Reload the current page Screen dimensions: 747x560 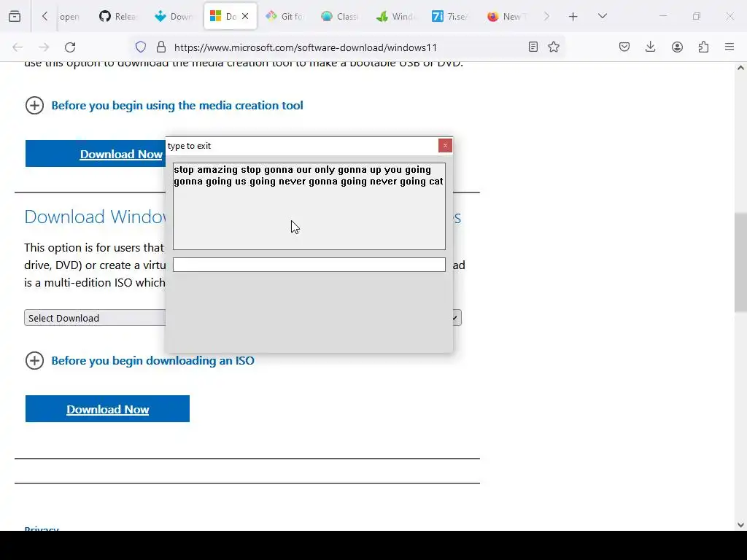(x=70, y=47)
